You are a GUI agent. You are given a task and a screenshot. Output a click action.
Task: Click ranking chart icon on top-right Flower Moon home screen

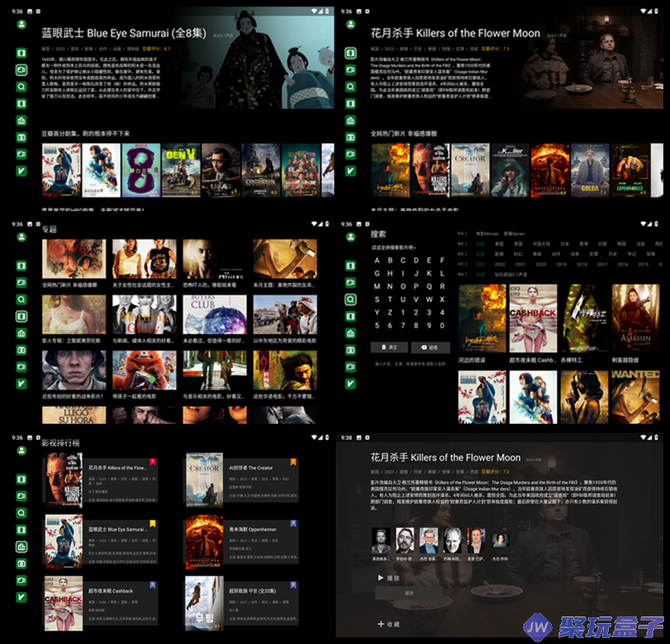click(350, 121)
